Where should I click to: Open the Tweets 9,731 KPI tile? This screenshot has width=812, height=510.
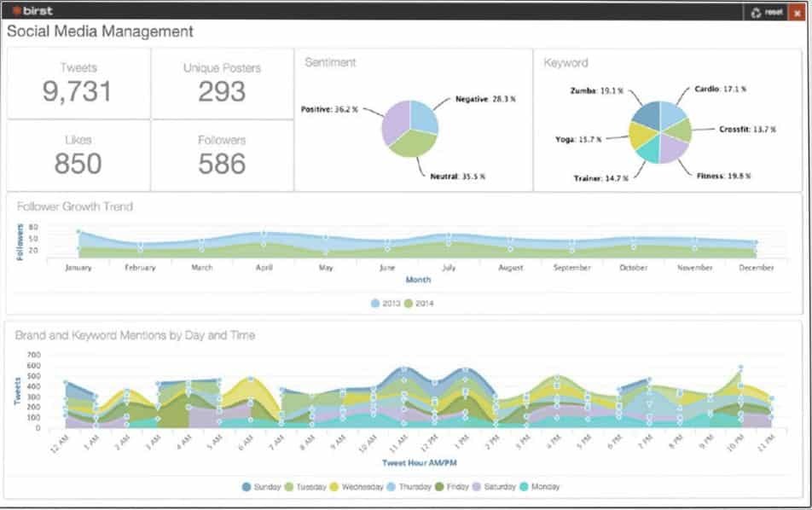point(78,84)
